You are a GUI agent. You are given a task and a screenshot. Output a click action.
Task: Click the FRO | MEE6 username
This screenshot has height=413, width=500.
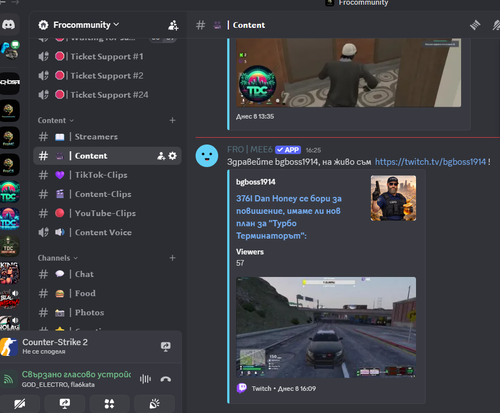click(x=250, y=150)
